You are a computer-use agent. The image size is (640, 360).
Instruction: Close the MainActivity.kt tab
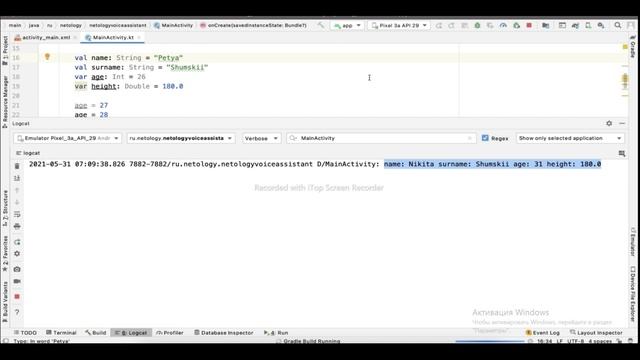click(x=139, y=38)
